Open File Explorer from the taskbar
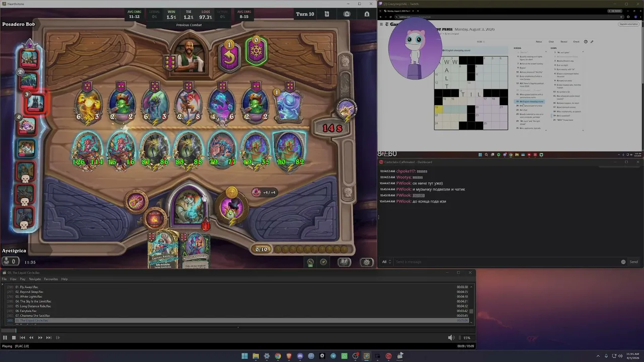This screenshot has width=644, height=362. (256, 356)
